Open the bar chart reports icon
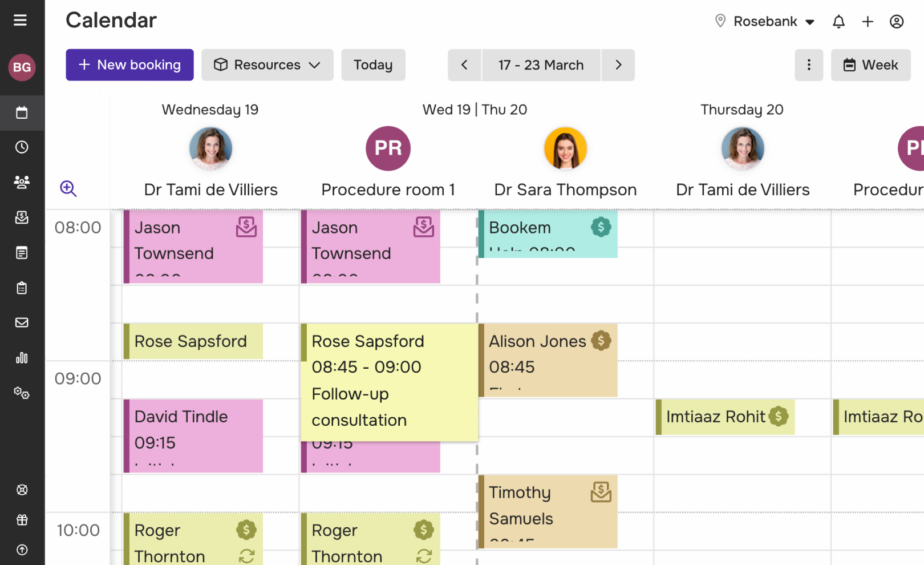Image resolution: width=924 pixels, height=565 pixels. (x=22, y=358)
